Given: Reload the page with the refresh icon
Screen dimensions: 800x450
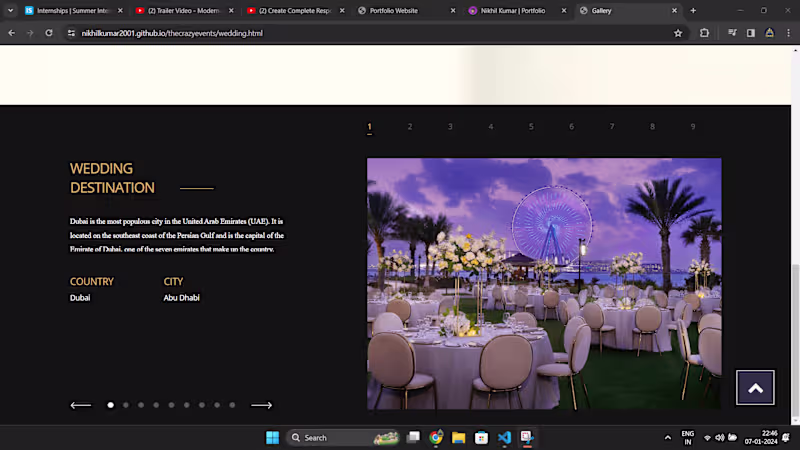Looking at the screenshot, I should [x=49, y=33].
